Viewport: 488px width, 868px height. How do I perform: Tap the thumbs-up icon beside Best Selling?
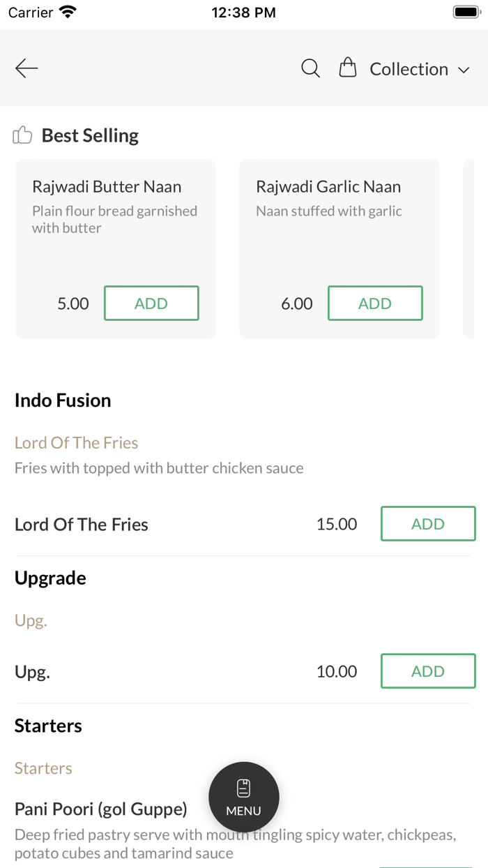(22, 135)
